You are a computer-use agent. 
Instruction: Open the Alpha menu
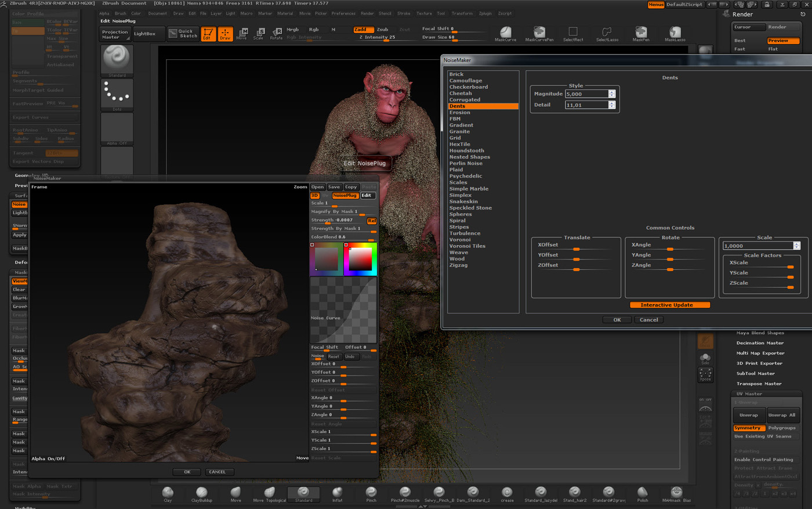[x=104, y=13]
